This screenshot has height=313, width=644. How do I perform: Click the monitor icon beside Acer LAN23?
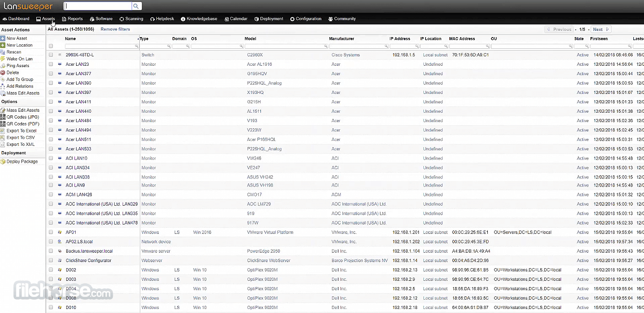pyautogui.click(x=60, y=64)
